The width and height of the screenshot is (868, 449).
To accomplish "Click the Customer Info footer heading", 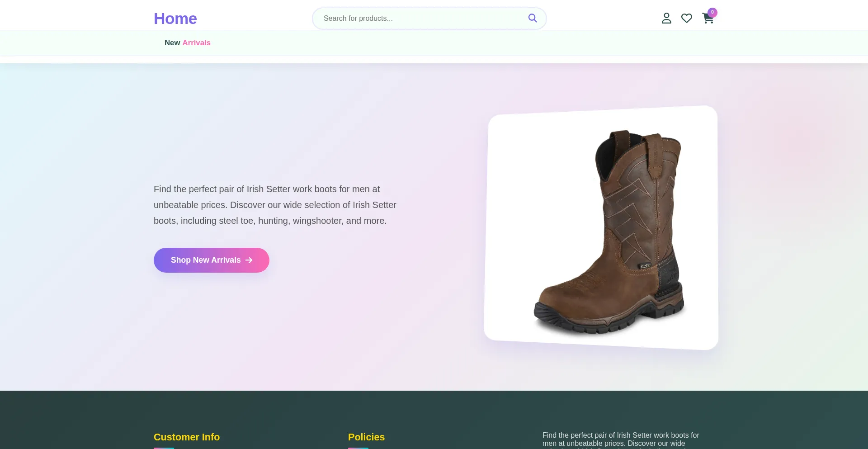I will coord(187,437).
